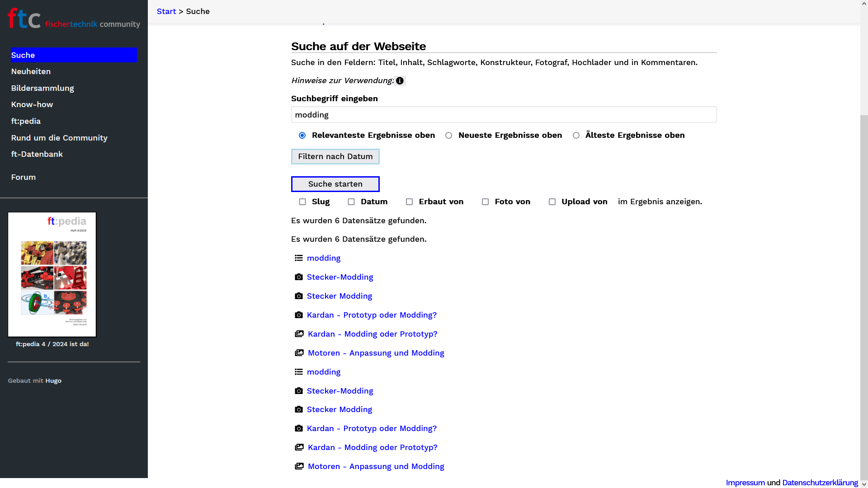Viewport: 868px width, 488px height.
Task: Click the gallery icon beside last Motoren - Anpassung und Modding
Action: [x=299, y=466]
